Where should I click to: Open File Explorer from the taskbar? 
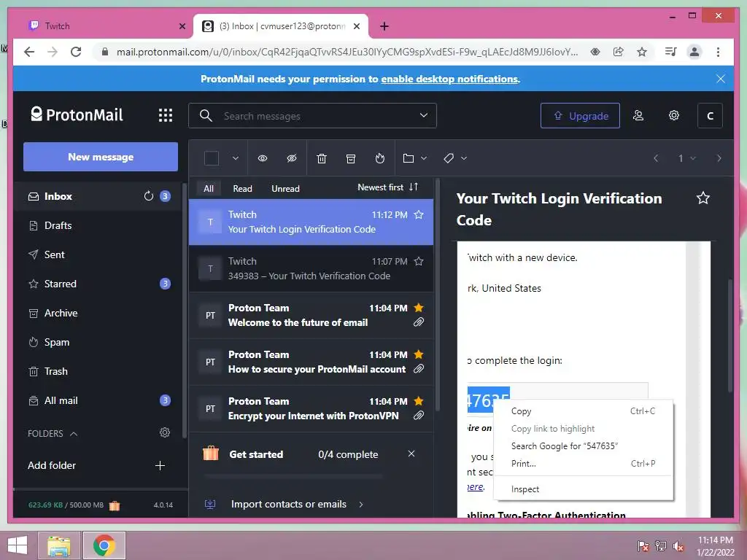click(58, 545)
